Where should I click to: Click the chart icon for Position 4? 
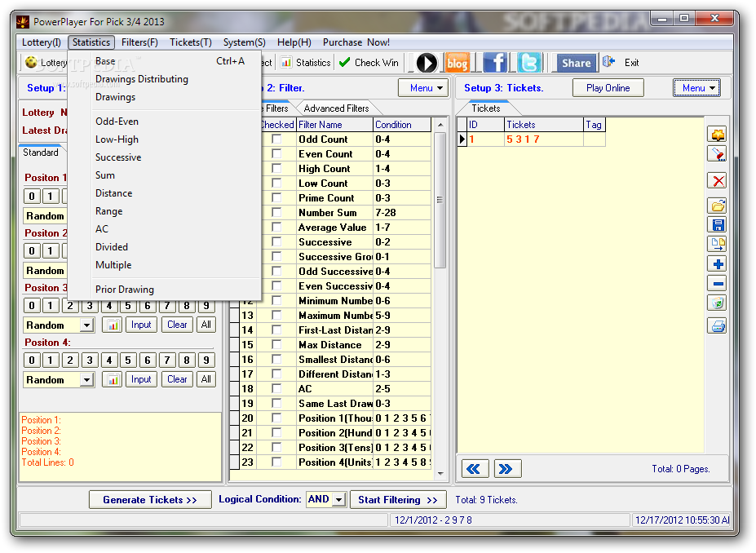pyautogui.click(x=113, y=380)
